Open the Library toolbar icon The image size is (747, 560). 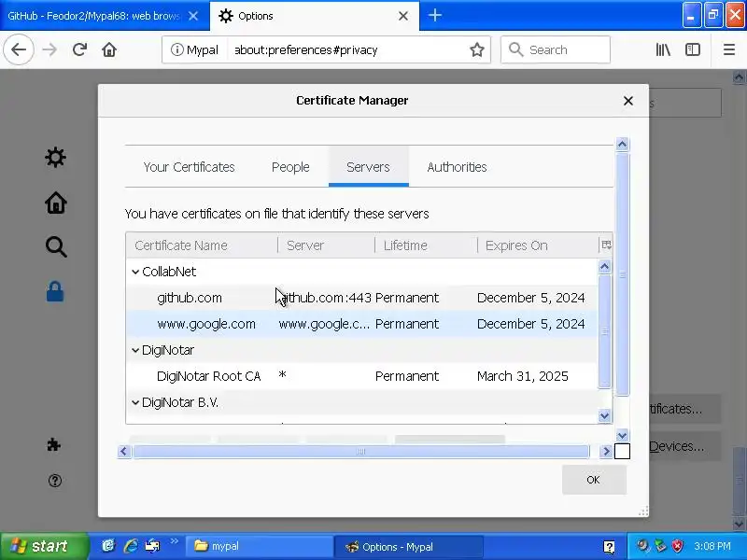[663, 49]
